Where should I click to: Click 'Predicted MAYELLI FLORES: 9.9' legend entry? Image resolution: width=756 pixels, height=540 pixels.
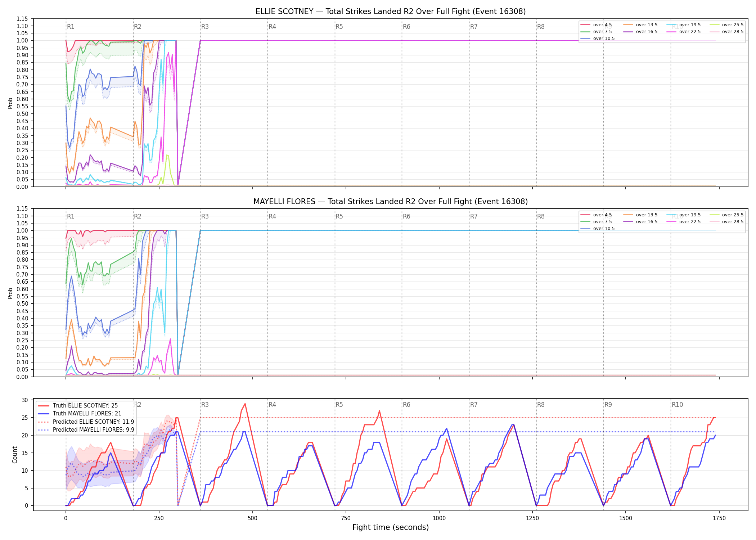[86, 430]
